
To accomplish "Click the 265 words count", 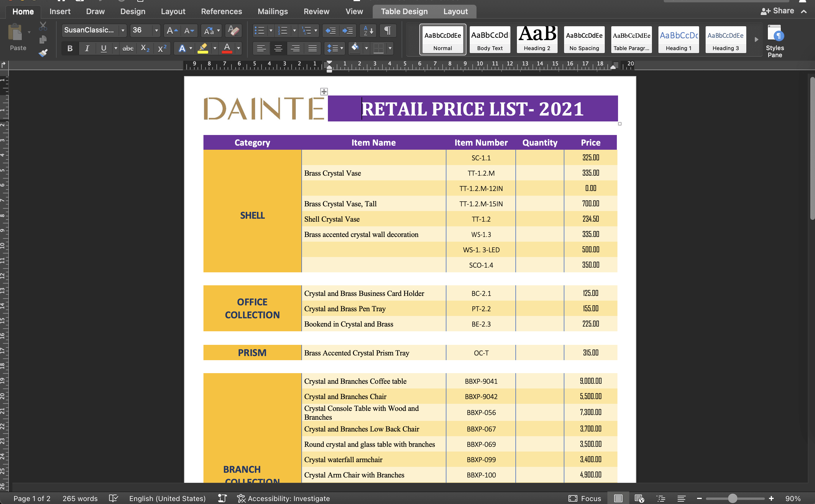I will 80,498.
